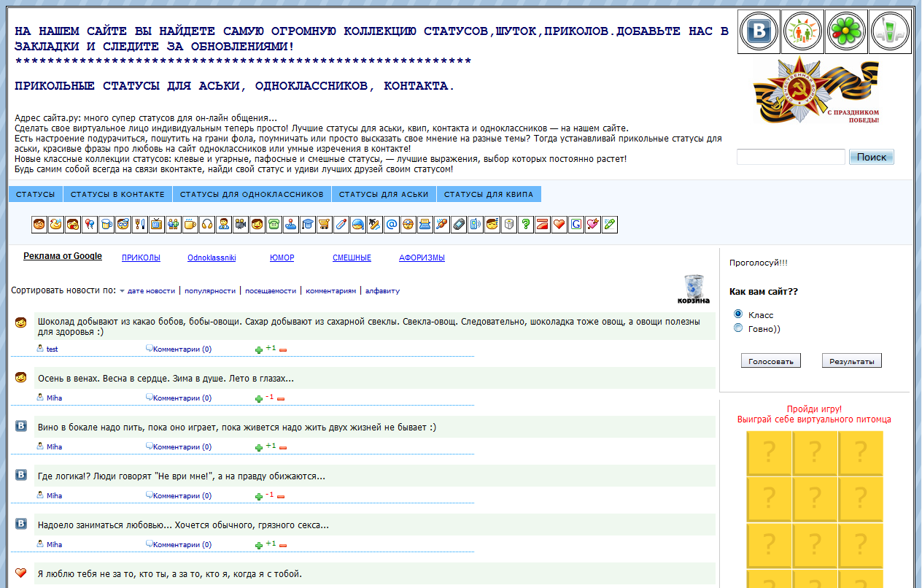Open the 'СТАТУСЫ В КОНТАКТЕ' tab
Viewport: 922px width, 588px height.
point(117,195)
